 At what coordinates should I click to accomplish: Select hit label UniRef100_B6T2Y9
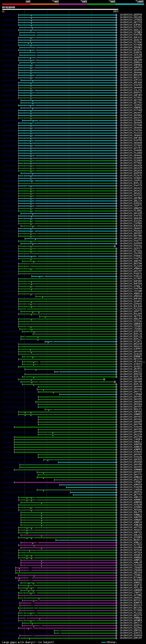tap(131, 359)
